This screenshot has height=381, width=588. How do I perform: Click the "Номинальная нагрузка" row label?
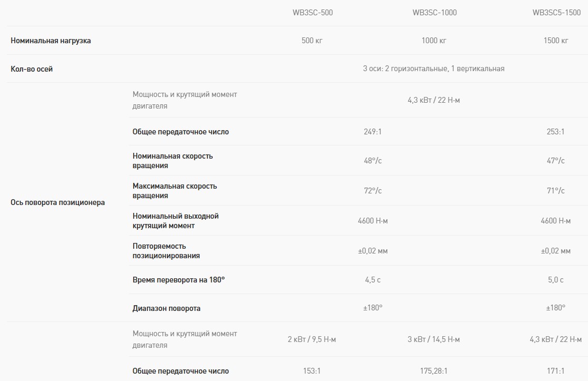(x=51, y=41)
